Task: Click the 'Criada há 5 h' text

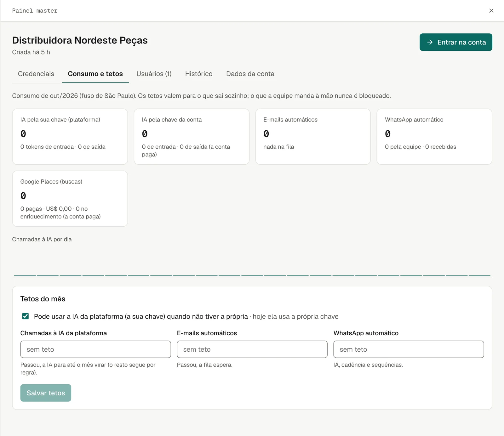Action: 31,52
